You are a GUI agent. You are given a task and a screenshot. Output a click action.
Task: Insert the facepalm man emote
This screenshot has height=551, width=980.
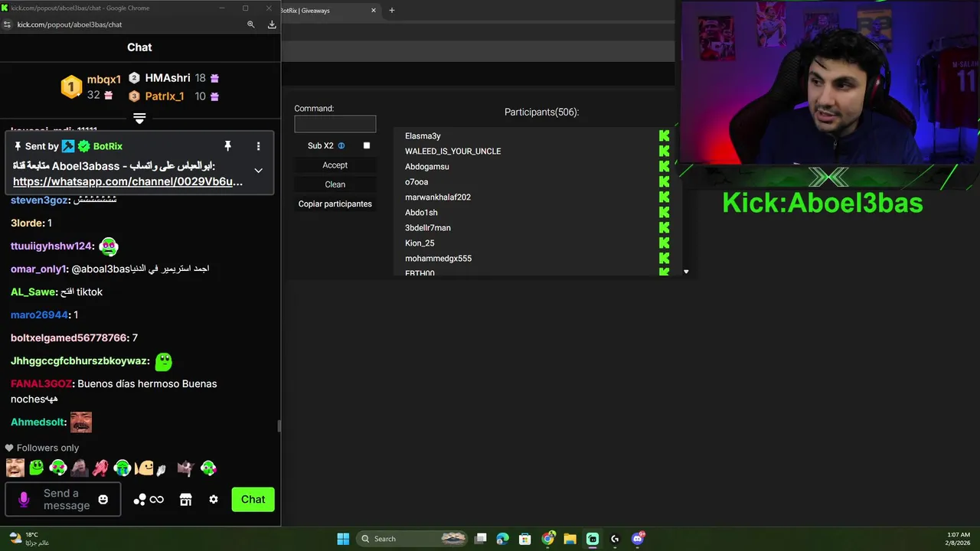click(x=79, y=468)
